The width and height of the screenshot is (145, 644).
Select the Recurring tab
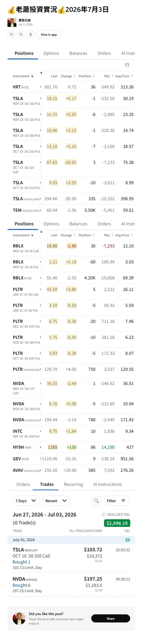tap(73, 484)
